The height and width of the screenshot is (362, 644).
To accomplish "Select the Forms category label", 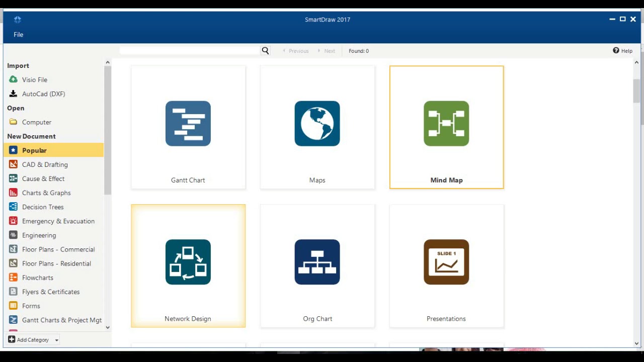I will pyautogui.click(x=31, y=306).
